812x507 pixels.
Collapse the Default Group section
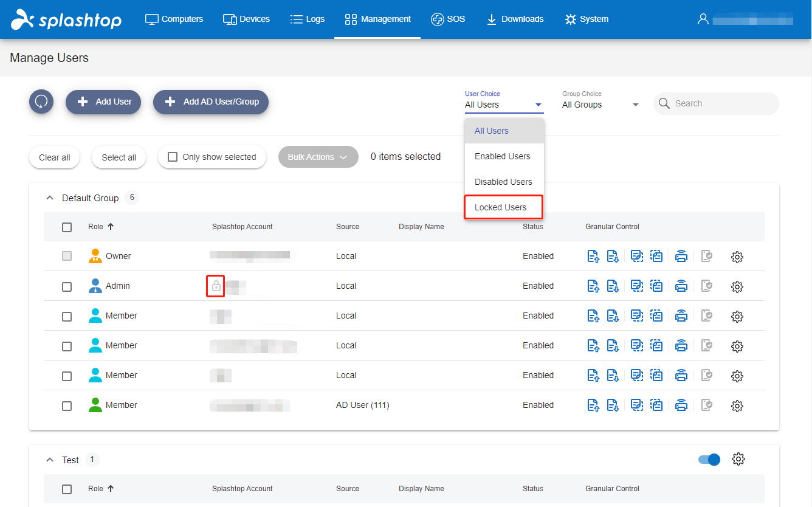[x=49, y=198]
